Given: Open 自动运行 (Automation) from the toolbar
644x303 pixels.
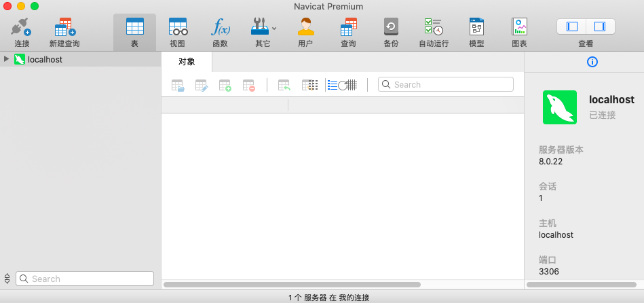Looking at the screenshot, I should (434, 32).
